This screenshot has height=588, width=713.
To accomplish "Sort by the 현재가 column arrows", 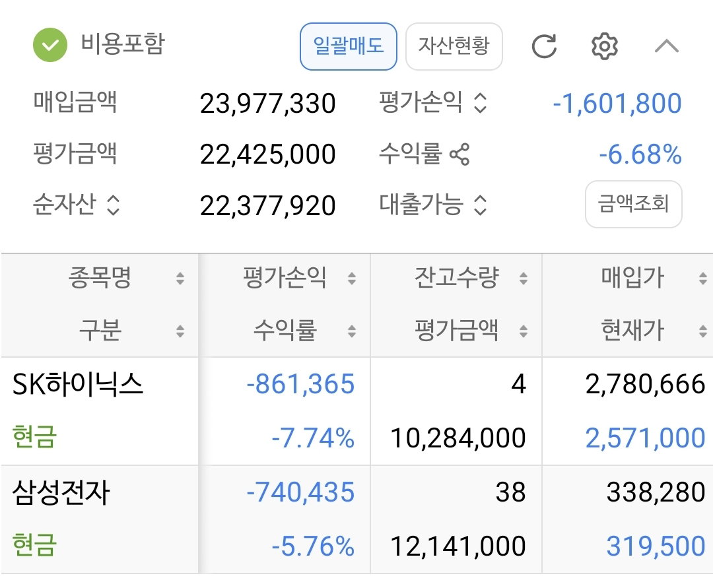I will tap(703, 331).
